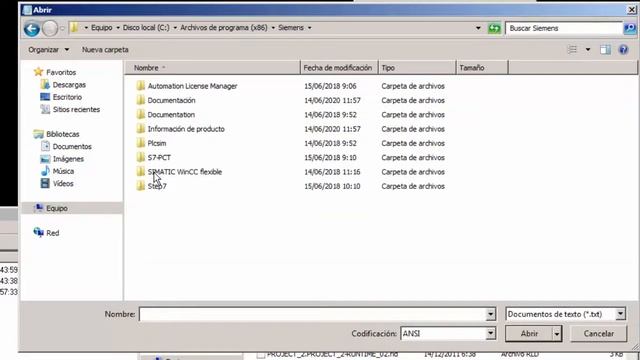Select the S7-PCT folder name text
Image resolution: width=640 pixels, height=360 pixels.
[159, 158]
